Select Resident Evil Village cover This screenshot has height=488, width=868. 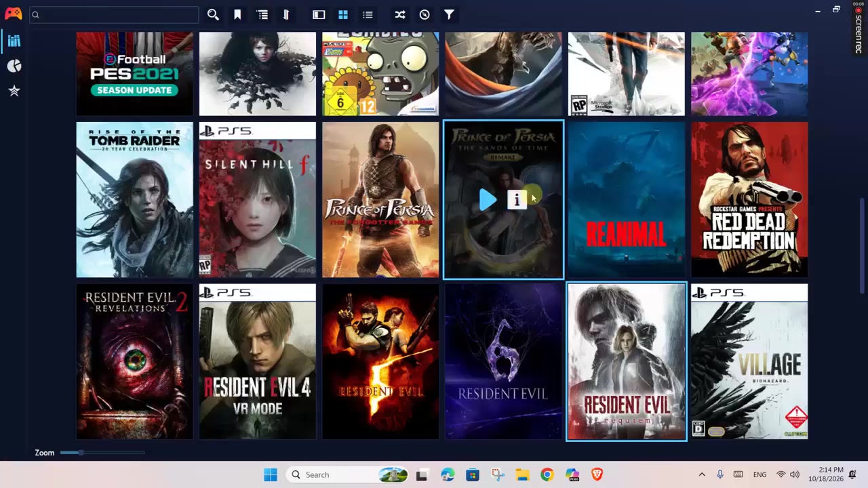click(749, 362)
